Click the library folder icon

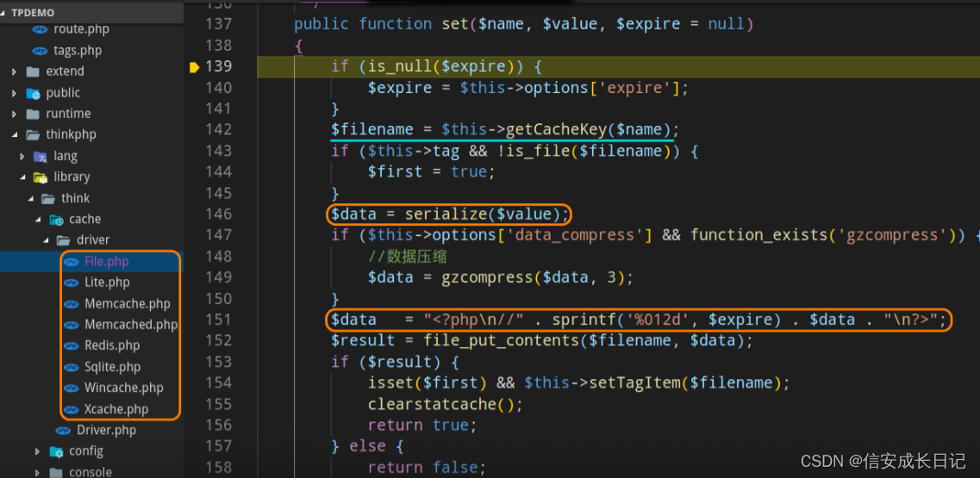(41, 177)
